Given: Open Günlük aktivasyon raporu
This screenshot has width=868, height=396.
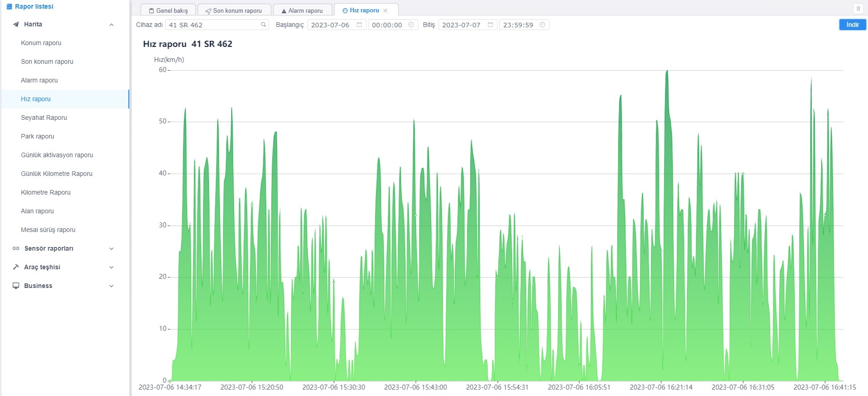Looking at the screenshot, I should tap(57, 155).
